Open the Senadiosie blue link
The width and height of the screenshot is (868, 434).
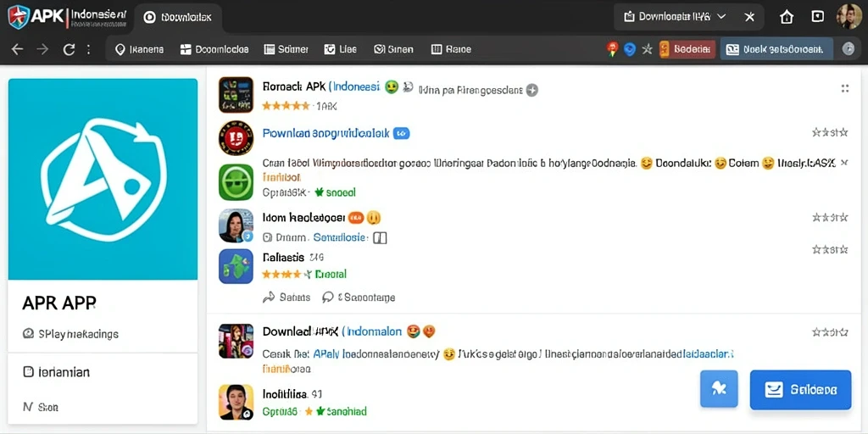point(340,237)
